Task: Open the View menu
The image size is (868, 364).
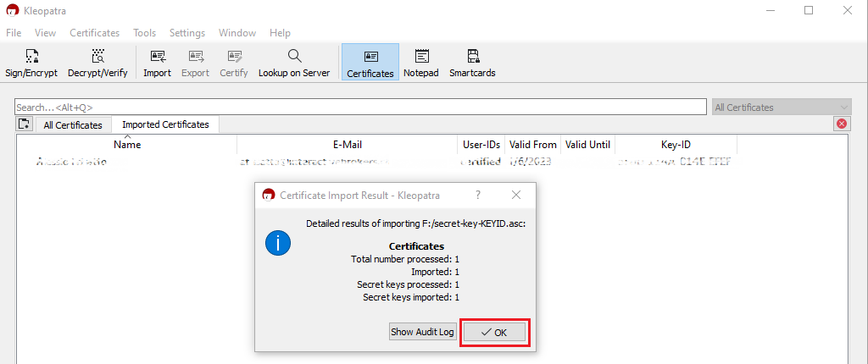Action: [x=46, y=33]
